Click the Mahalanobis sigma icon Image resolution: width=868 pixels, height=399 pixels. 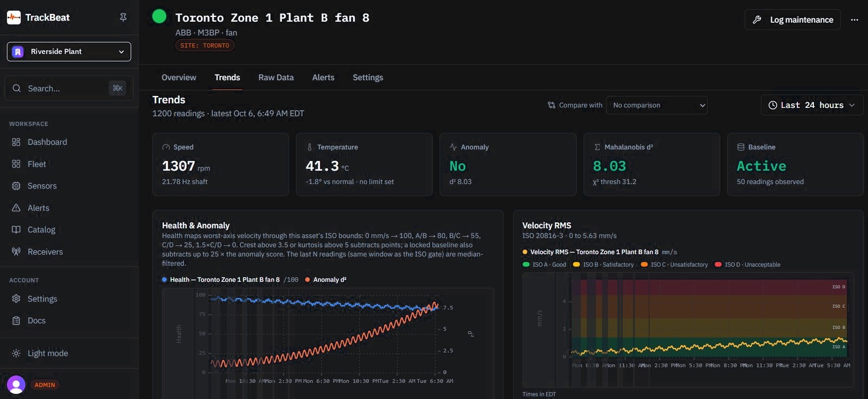597,147
